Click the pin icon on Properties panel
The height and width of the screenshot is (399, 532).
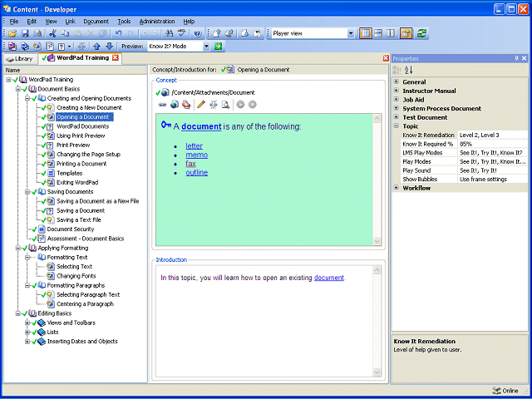point(517,58)
